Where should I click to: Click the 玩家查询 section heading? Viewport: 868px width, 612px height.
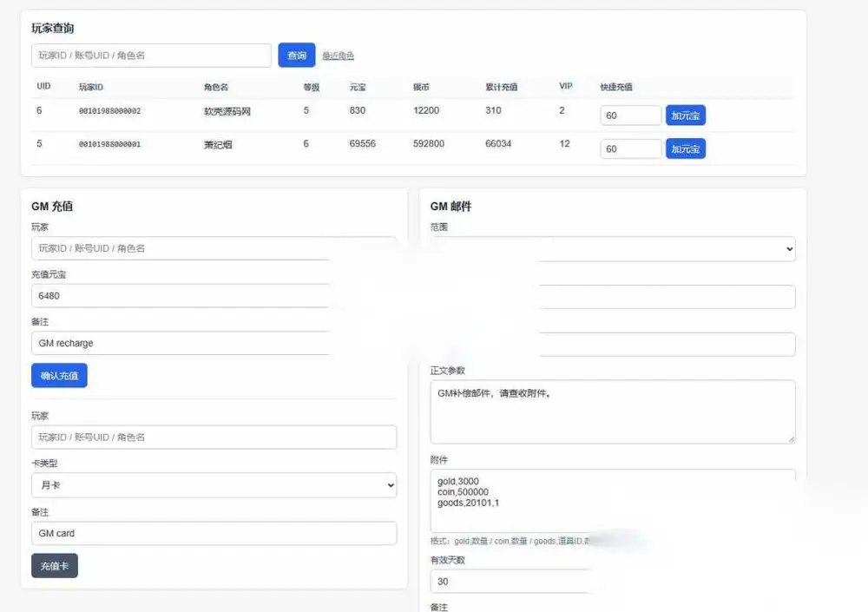pos(53,29)
